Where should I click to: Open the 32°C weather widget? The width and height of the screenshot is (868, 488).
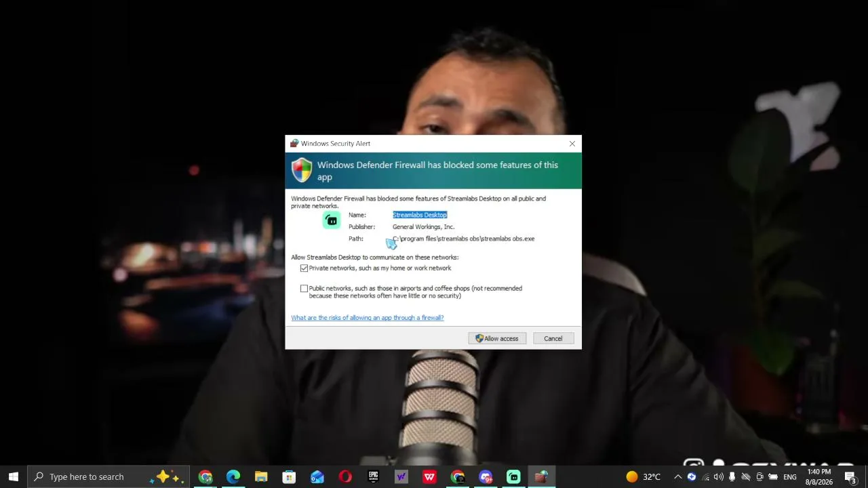point(643,476)
